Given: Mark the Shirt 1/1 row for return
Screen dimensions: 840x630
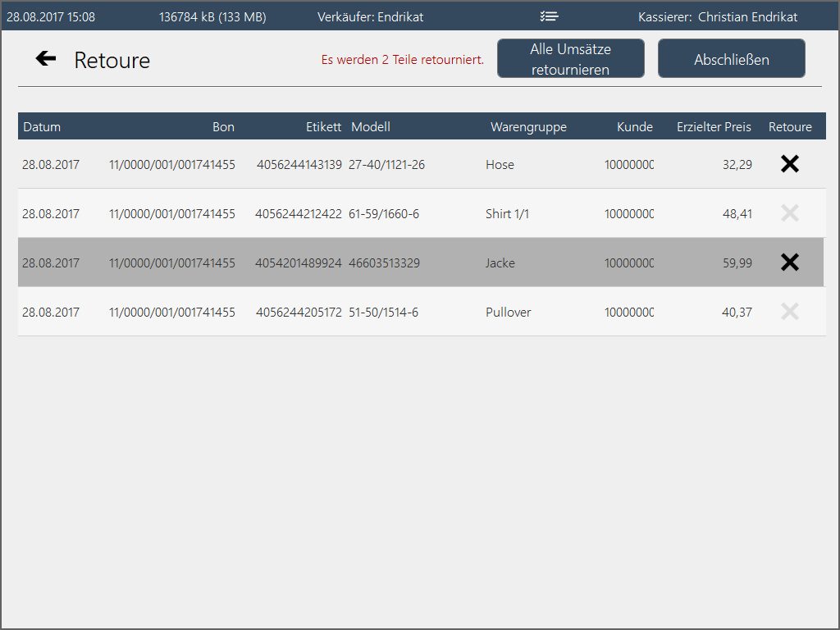Looking at the screenshot, I should (x=789, y=213).
